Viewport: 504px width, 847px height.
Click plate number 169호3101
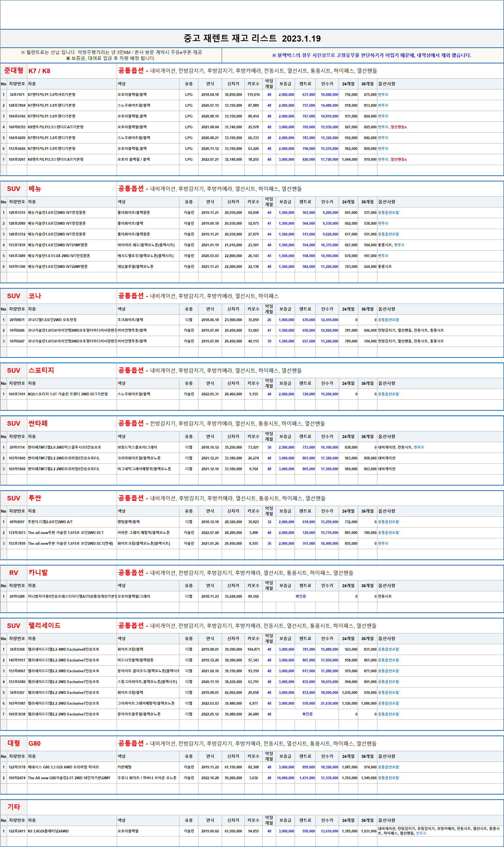click(17, 394)
